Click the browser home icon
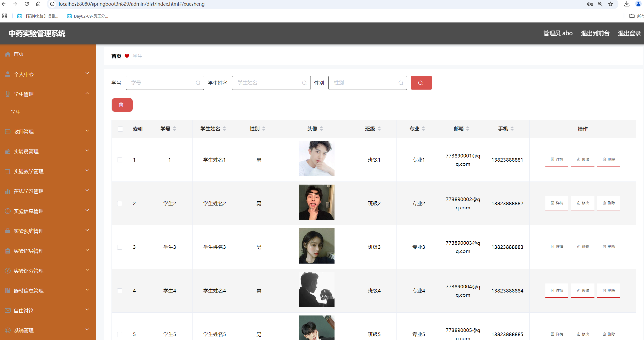The image size is (644, 340). click(x=38, y=4)
